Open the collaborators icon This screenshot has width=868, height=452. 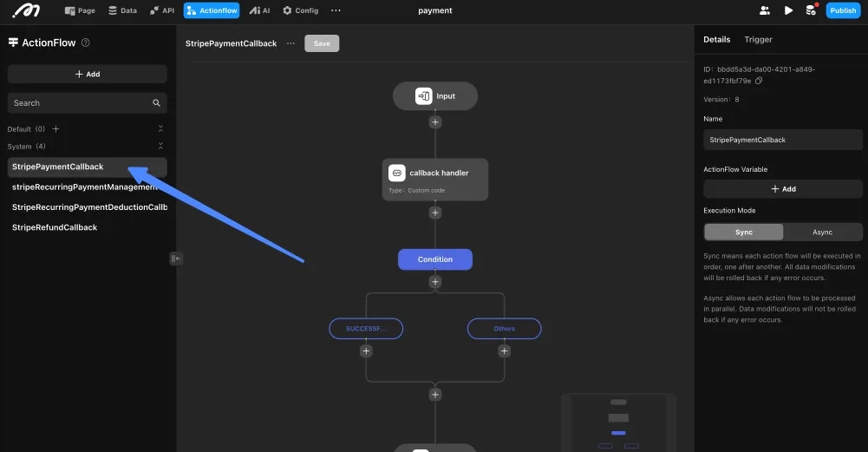tap(765, 10)
